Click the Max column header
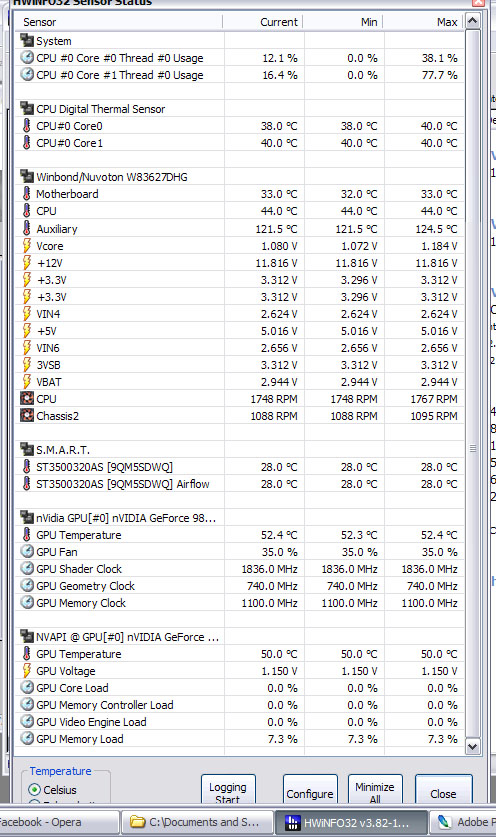The height and width of the screenshot is (837, 496). coord(423,22)
